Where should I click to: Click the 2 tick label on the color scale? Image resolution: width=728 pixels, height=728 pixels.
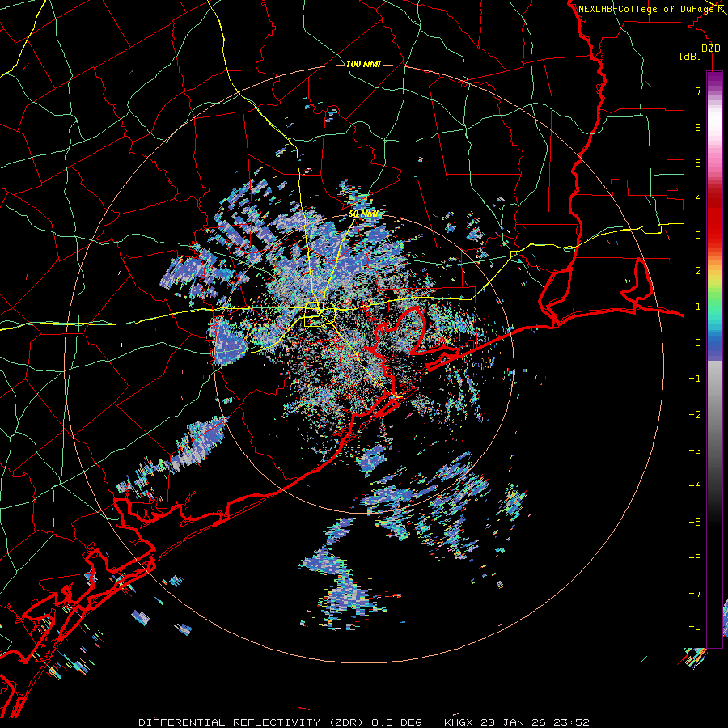698,271
